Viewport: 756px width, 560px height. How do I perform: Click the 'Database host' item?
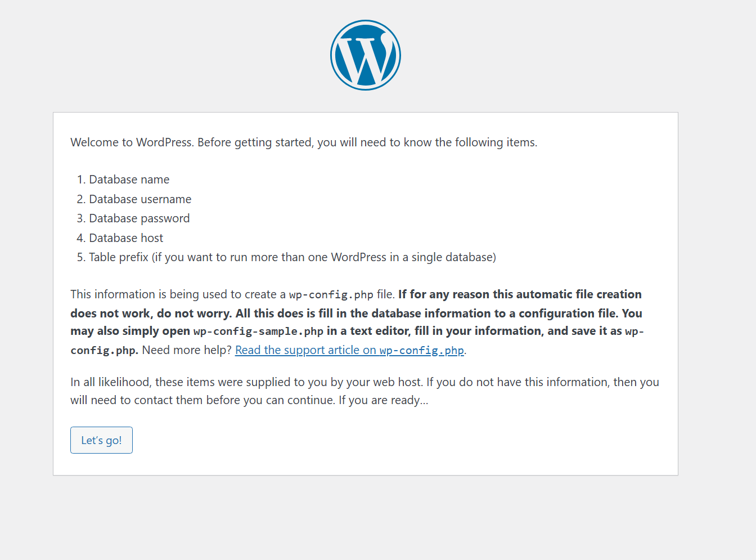(x=125, y=238)
